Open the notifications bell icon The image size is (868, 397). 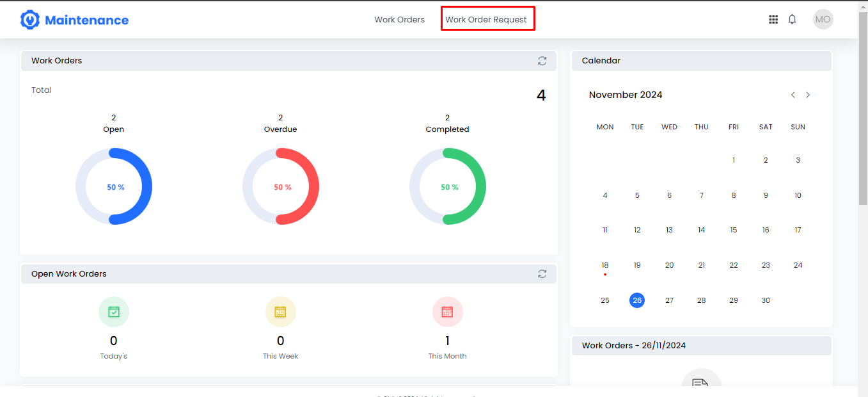(792, 19)
